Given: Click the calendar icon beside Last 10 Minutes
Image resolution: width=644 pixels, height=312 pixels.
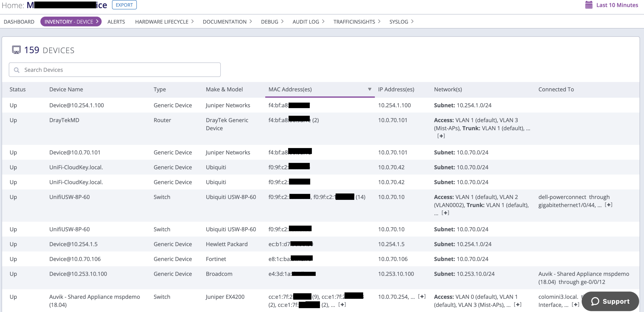Looking at the screenshot, I should 589,5.
